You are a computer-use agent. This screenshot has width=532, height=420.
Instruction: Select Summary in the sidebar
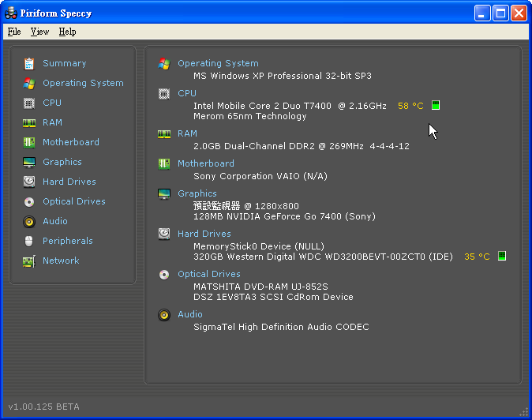pos(65,63)
